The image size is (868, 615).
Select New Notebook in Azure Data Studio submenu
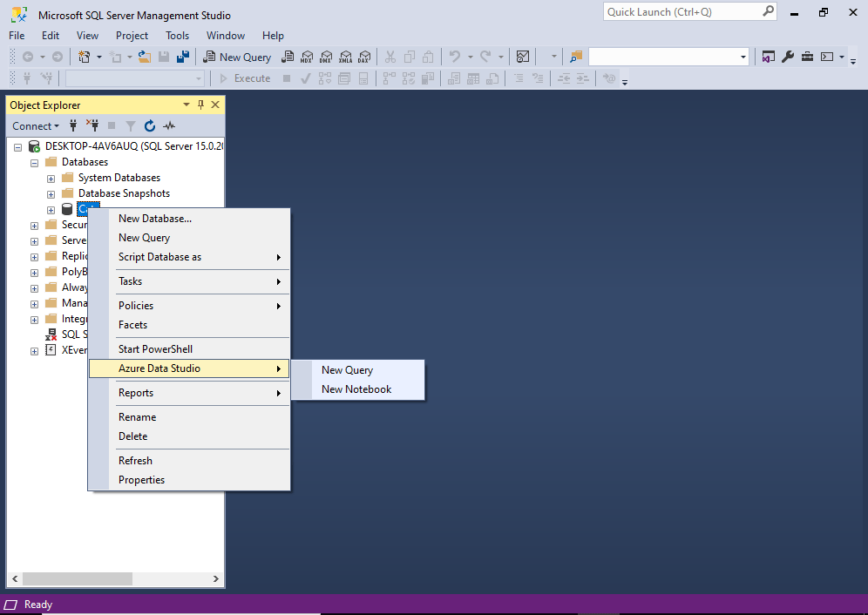[x=357, y=389]
